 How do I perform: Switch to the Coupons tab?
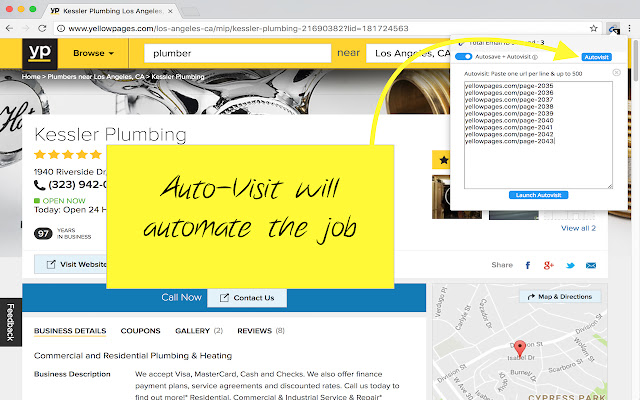click(x=140, y=330)
